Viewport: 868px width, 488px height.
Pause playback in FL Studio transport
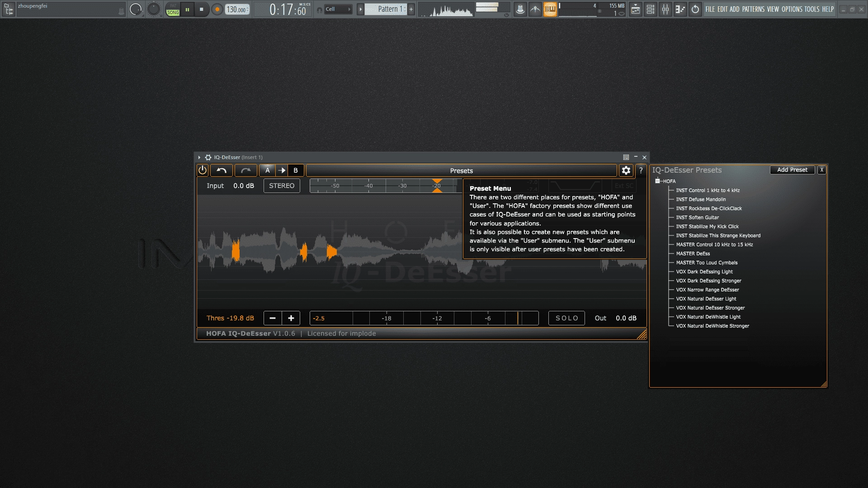pyautogui.click(x=187, y=9)
